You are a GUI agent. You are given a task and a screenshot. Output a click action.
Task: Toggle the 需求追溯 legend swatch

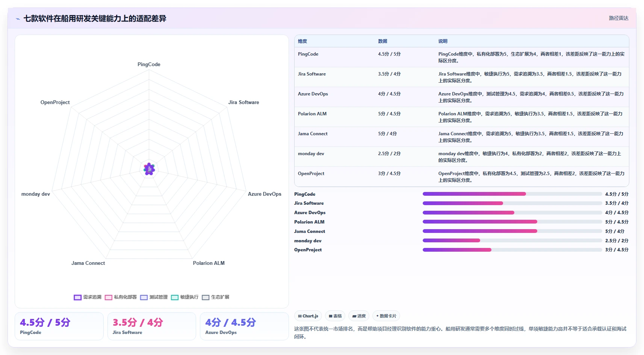[77, 297]
